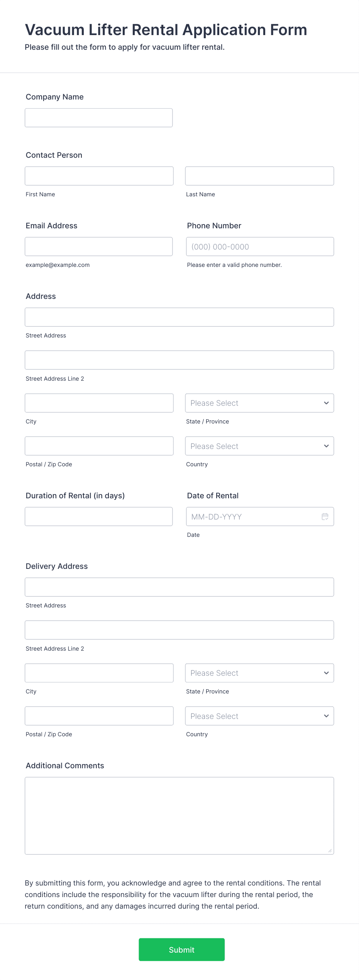The height and width of the screenshot is (980, 359).
Task: Focus Delivery Address Street Address field
Action: pos(179,587)
